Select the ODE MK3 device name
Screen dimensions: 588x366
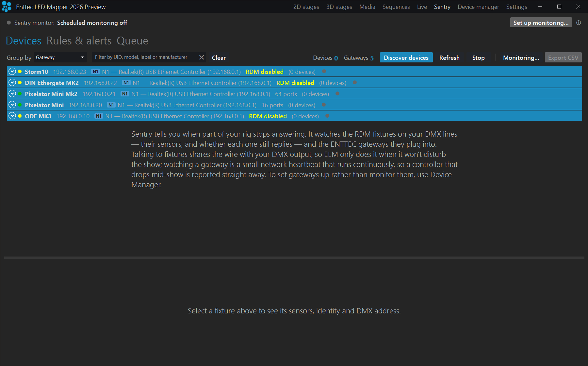click(38, 116)
